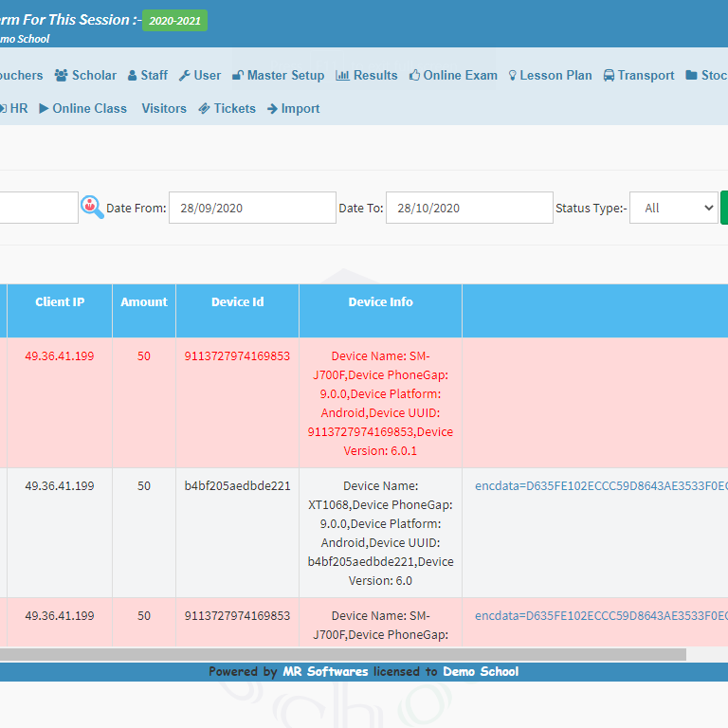
Task: Click the horizontal scrollbar under the table
Action: pyautogui.click(x=341, y=654)
